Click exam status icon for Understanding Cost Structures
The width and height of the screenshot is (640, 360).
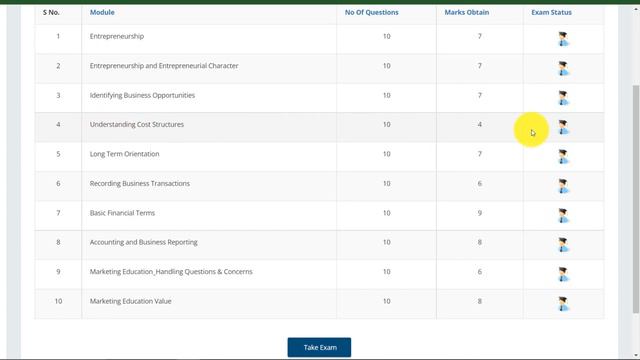(563, 127)
